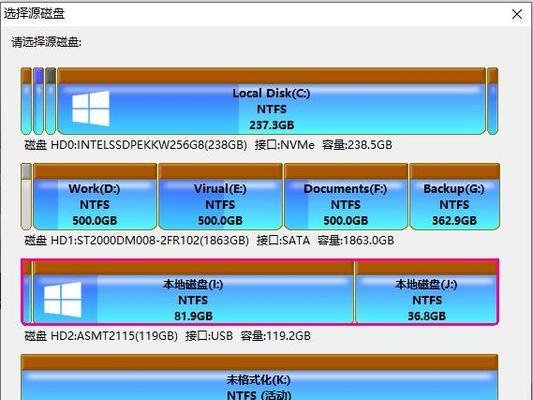The image size is (533, 400).
Task: Click the Windows logo on 本地磁盘(I:)
Action: coord(63,299)
